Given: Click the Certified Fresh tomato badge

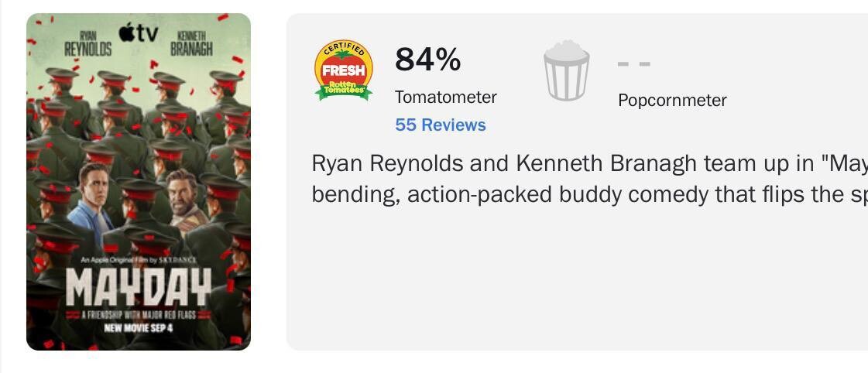Looking at the screenshot, I should click(343, 70).
